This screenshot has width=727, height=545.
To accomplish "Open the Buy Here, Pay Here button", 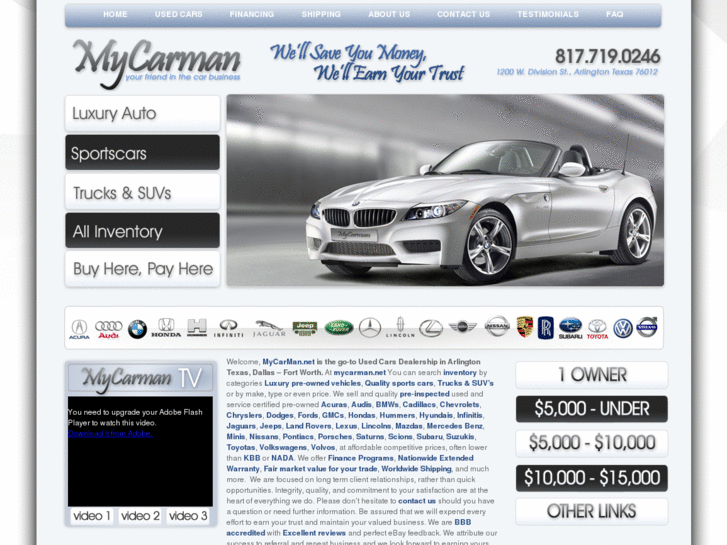I will 142,269.
